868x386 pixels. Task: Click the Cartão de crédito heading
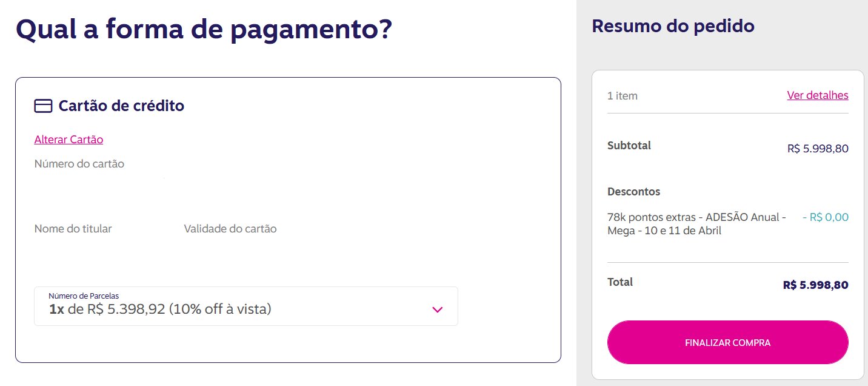(x=121, y=106)
